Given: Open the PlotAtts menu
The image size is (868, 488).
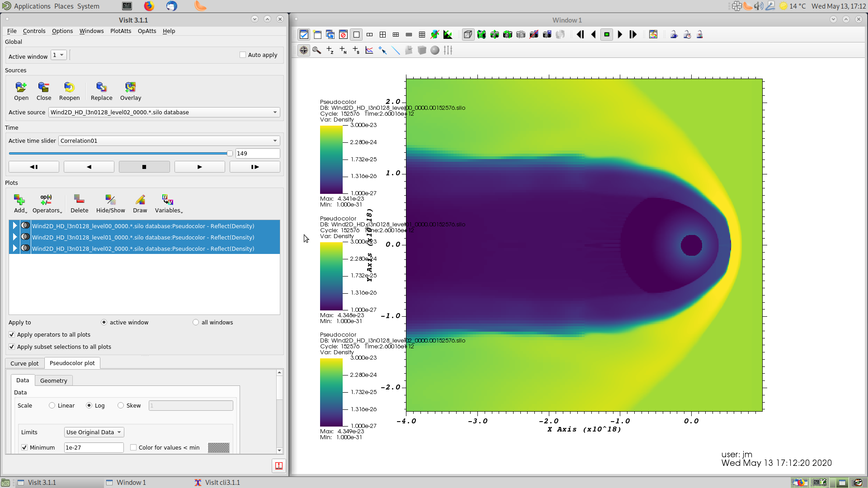Looking at the screenshot, I should click(x=121, y=31).
